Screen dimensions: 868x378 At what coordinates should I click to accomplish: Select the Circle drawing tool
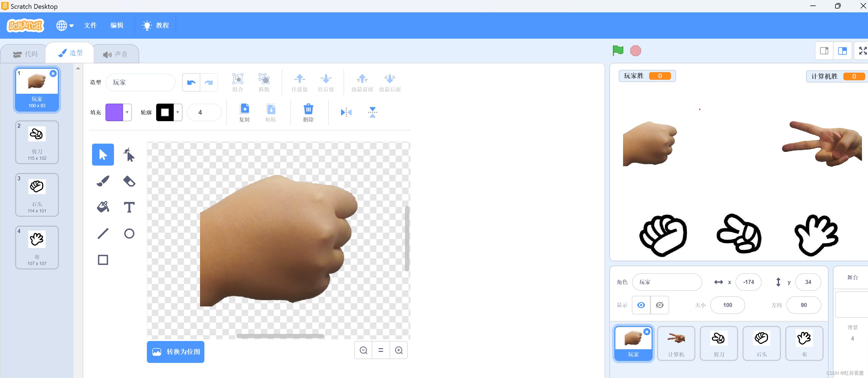129,233
